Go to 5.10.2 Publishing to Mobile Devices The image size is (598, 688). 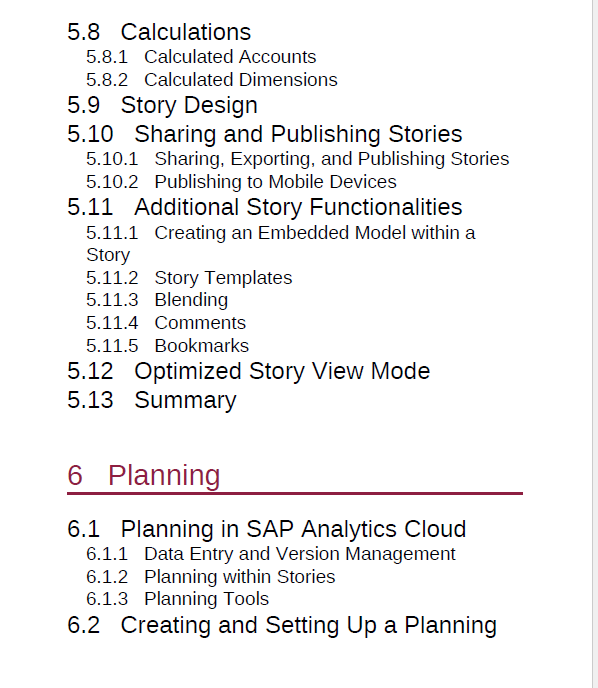point(241,182)
